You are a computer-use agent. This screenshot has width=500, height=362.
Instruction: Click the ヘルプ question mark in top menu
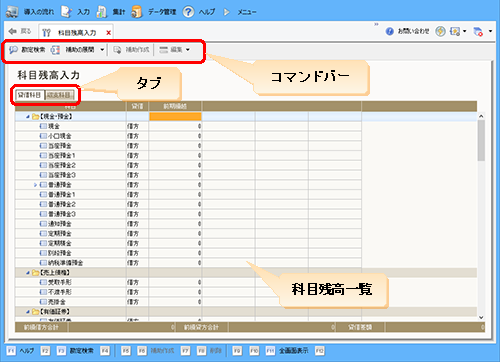[188, 12]
